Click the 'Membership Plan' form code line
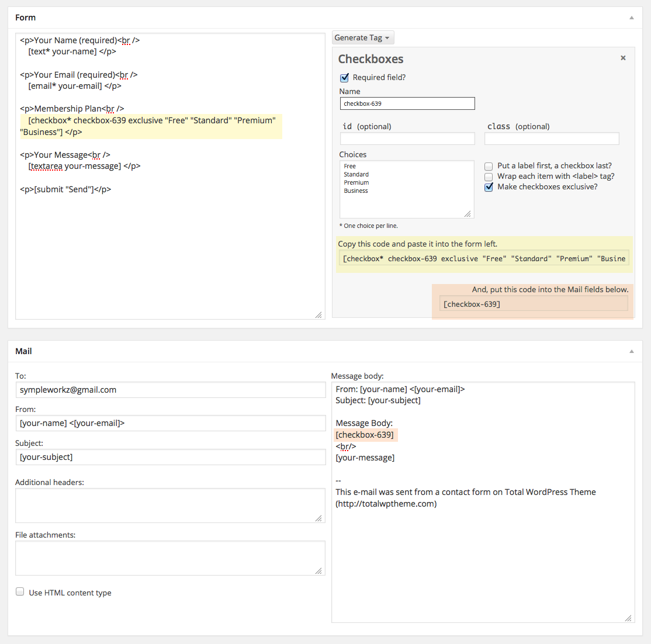The width and height of the screenshot is (651, 644). [72, 109]
